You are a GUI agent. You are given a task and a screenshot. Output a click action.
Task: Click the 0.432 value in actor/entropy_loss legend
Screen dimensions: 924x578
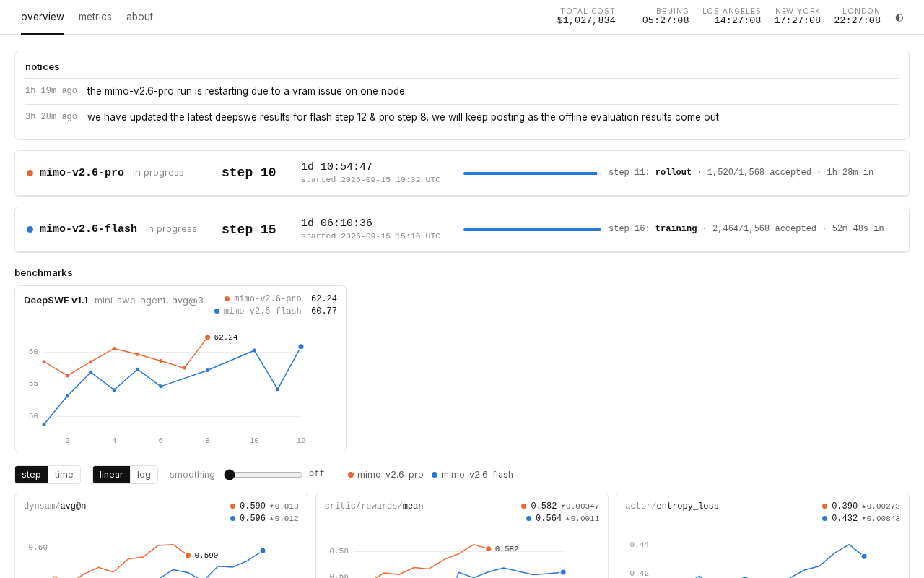click(845, 519)
